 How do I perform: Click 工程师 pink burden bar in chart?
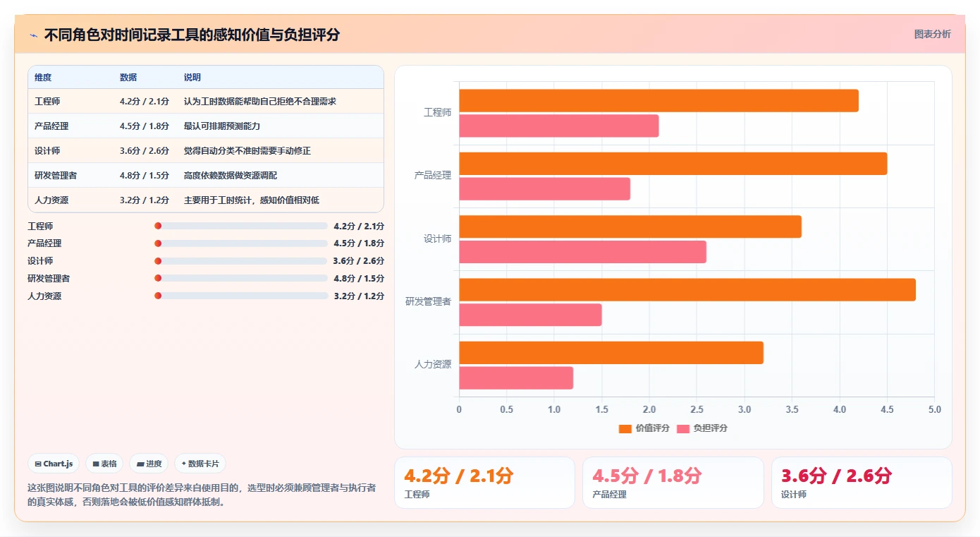559,126
